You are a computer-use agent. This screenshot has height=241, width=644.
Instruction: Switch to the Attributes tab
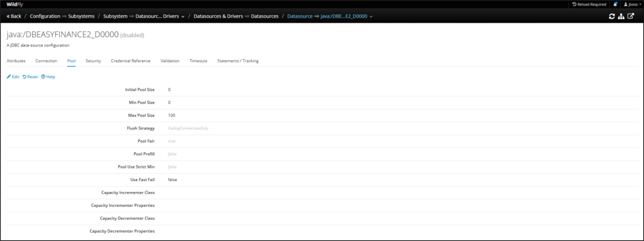[x=16, y=61]
